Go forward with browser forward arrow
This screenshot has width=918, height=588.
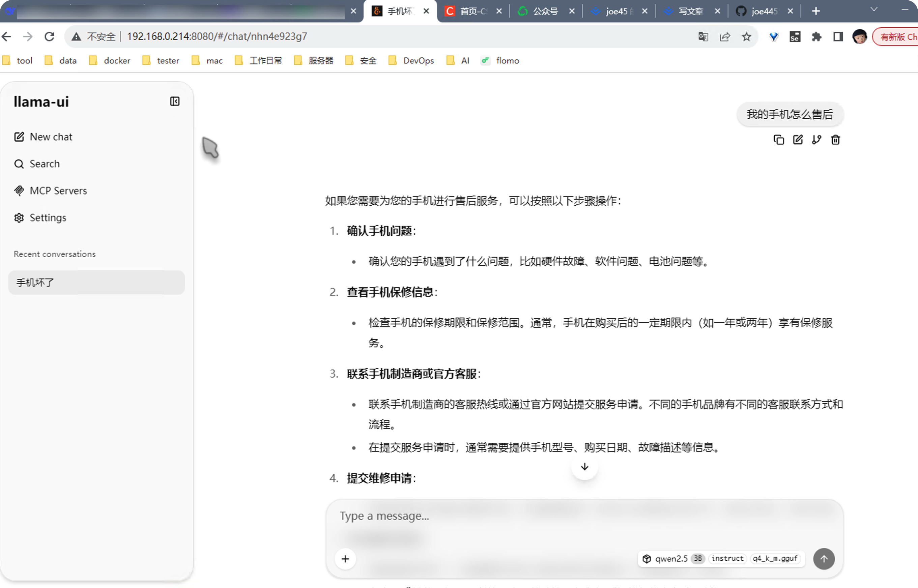coord(28,37)
